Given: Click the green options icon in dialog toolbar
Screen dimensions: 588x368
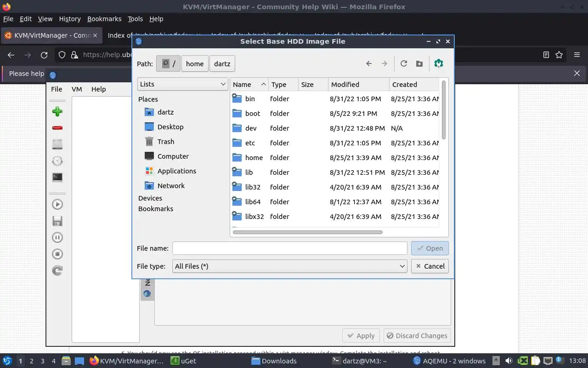Looking at the screenshot, I should click(439, 63).
